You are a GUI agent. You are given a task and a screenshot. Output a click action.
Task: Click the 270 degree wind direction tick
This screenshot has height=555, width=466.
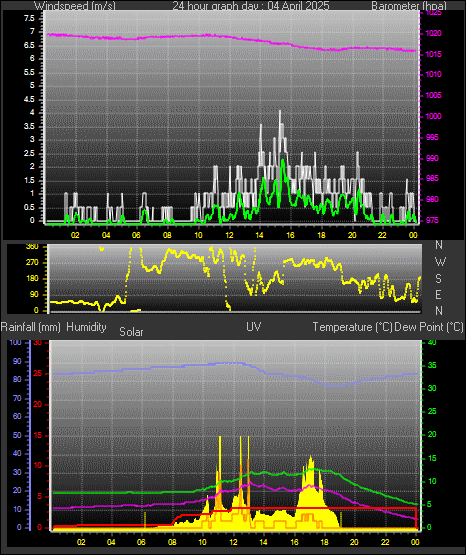pos(32,263)
